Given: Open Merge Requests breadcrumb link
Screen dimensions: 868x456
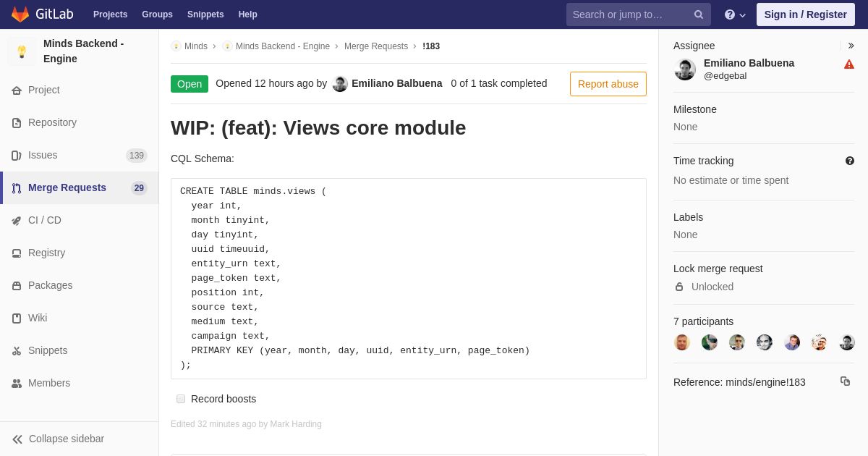Looking at the screenshot, I should (376, 46).
